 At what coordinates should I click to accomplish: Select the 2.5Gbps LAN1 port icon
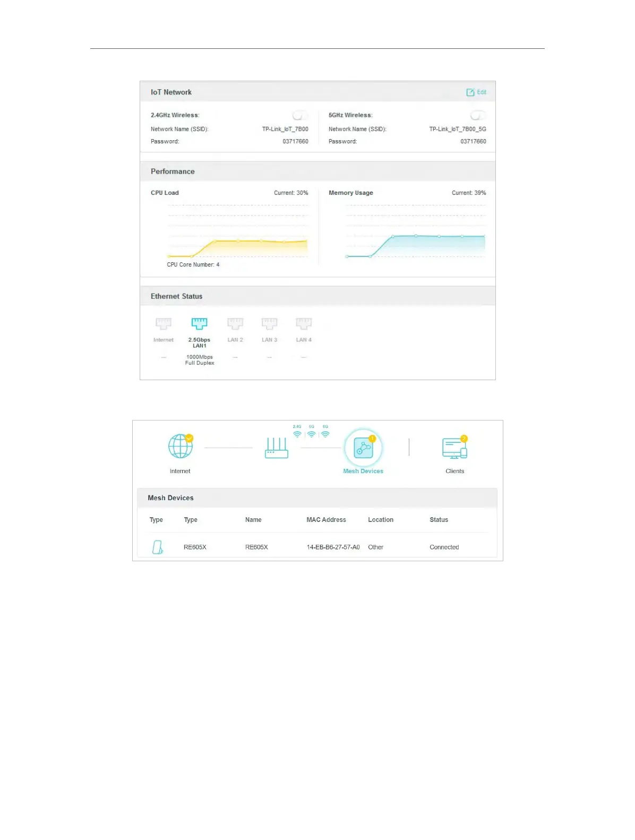pos(199,323)
